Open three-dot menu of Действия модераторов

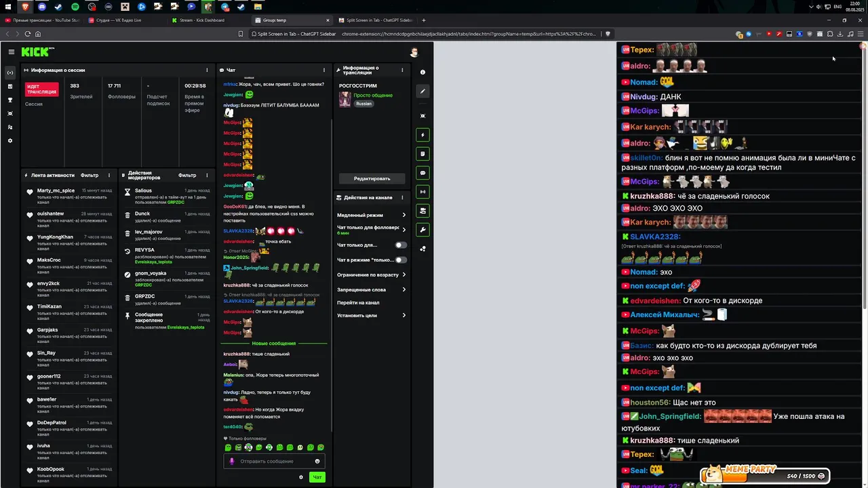207,176
